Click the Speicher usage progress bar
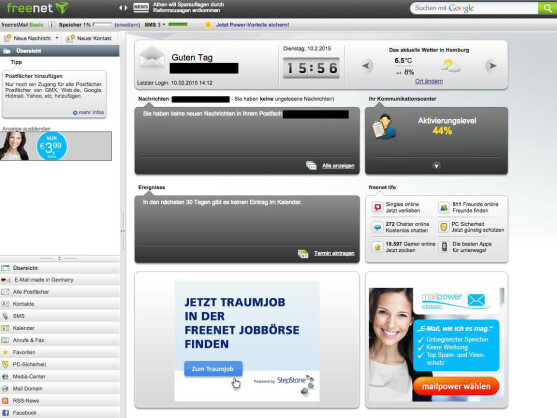557x418 pixels. click(102, 25)
